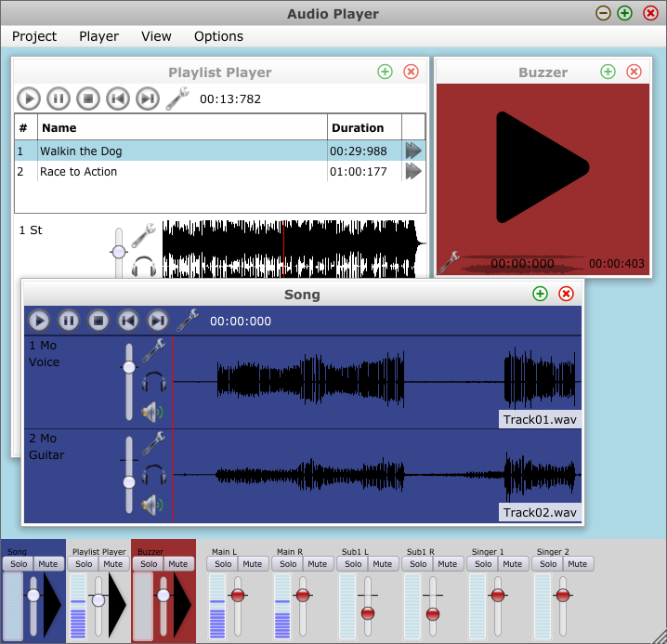Open Song player wrench settings
This screenshot has width=667, height=644.
tap(188, 320)
